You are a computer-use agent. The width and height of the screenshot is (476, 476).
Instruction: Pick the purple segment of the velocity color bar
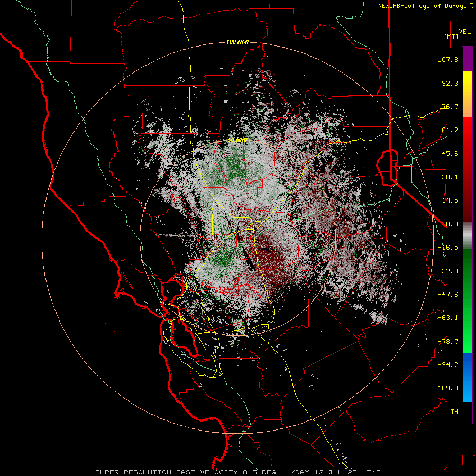[467, 59]
